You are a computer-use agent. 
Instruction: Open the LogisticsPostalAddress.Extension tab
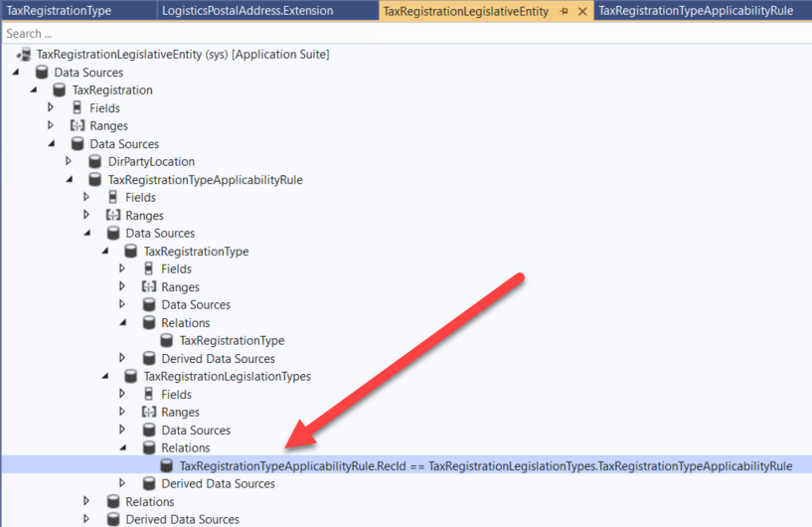coord(247,10)
